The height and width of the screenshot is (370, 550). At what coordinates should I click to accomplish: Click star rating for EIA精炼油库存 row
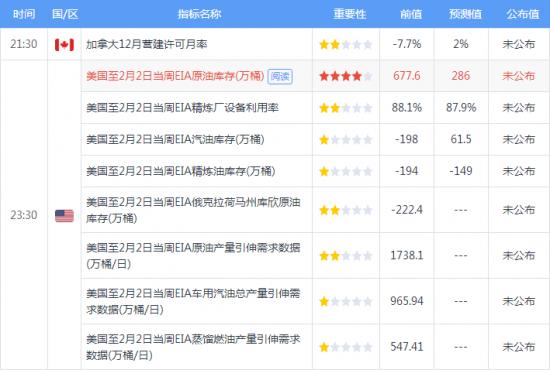(x=346, y=171)
